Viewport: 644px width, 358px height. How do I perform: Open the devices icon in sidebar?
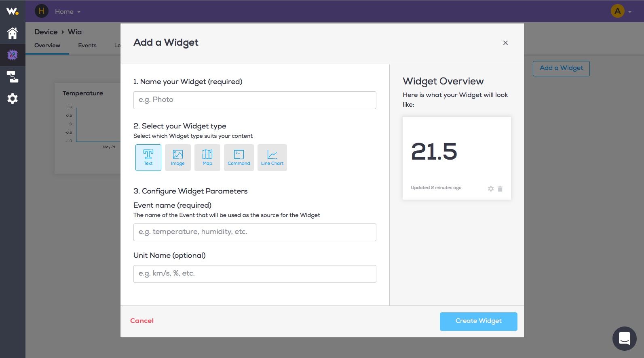click(13, 55)
